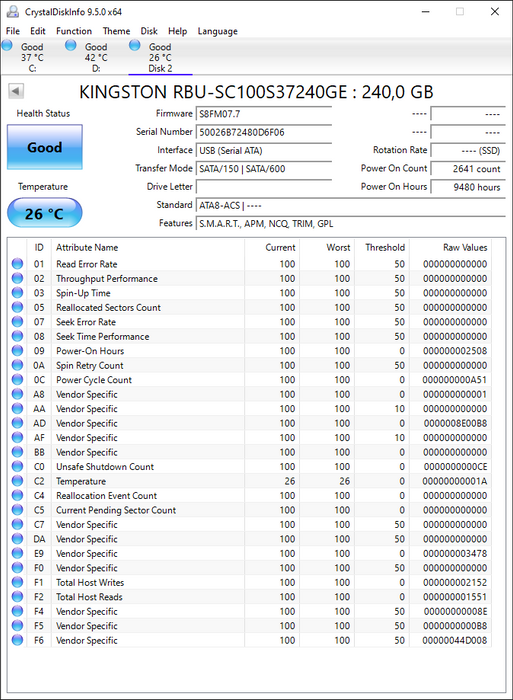Screen dimensions: 513x700
Task: Select the Unsafe Shutdown Count attribute name
Action: click(105, 467)
